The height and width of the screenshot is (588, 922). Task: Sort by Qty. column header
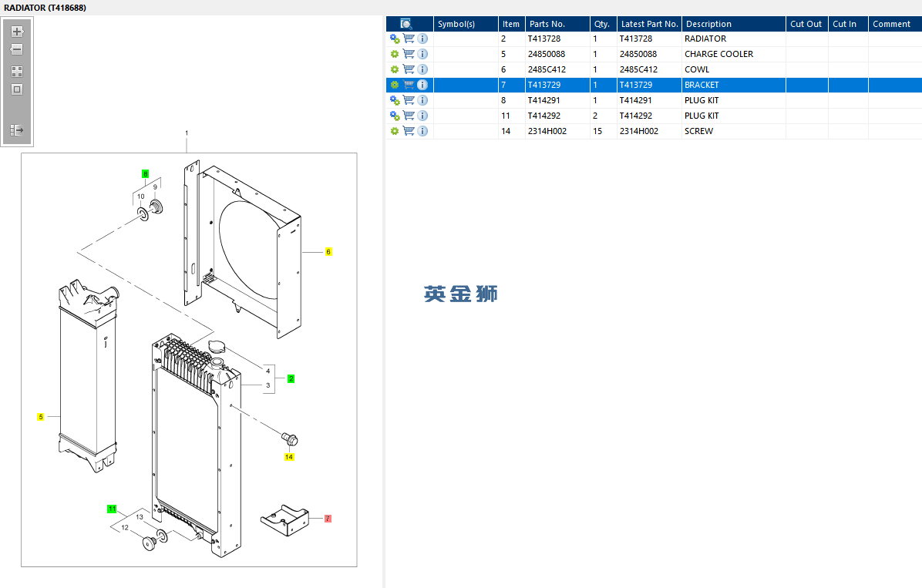604,24
